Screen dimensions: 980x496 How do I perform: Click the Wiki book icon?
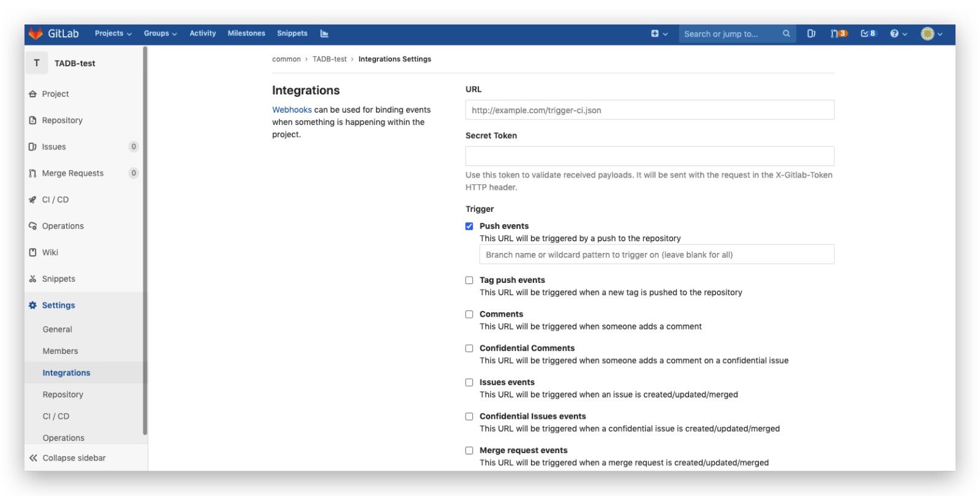pos(33,252)
